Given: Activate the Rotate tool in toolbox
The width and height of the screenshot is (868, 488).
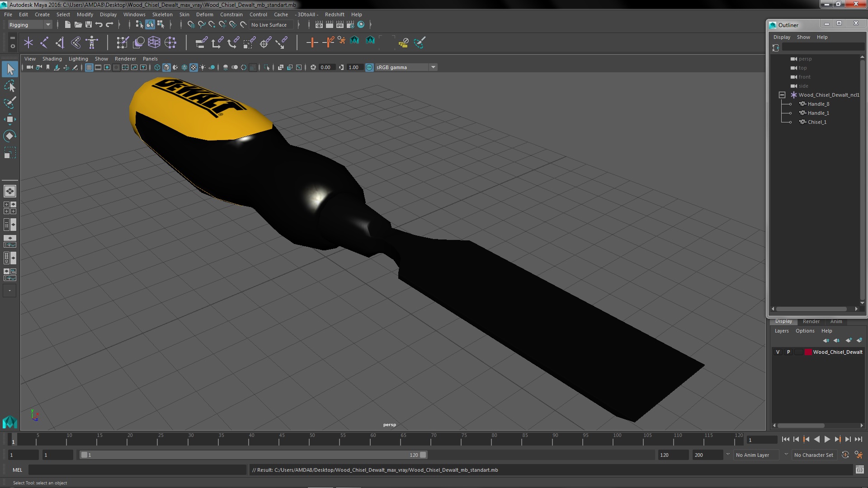Looking at the screenshot, I should coord(9,136).
